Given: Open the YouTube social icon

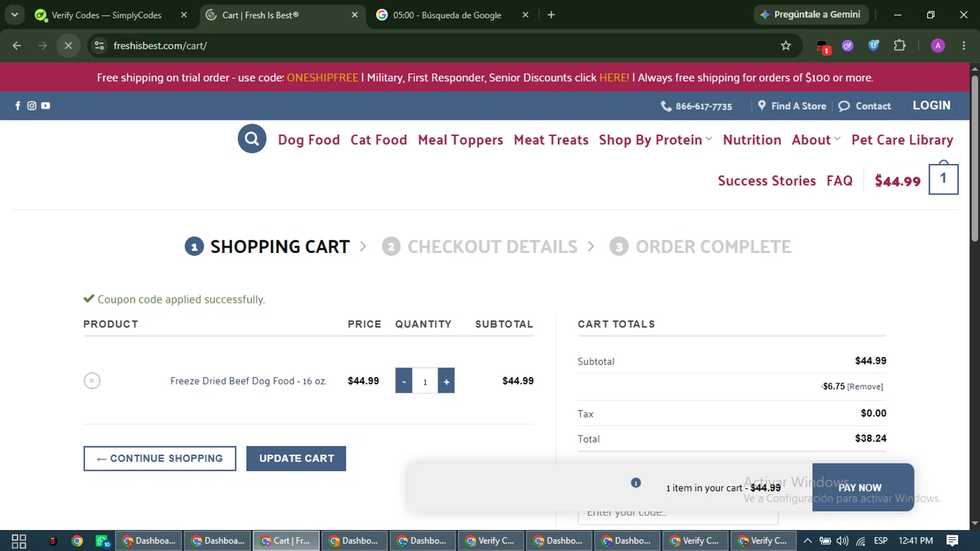Looking at the screenshot, I should (x=46, y=106).
